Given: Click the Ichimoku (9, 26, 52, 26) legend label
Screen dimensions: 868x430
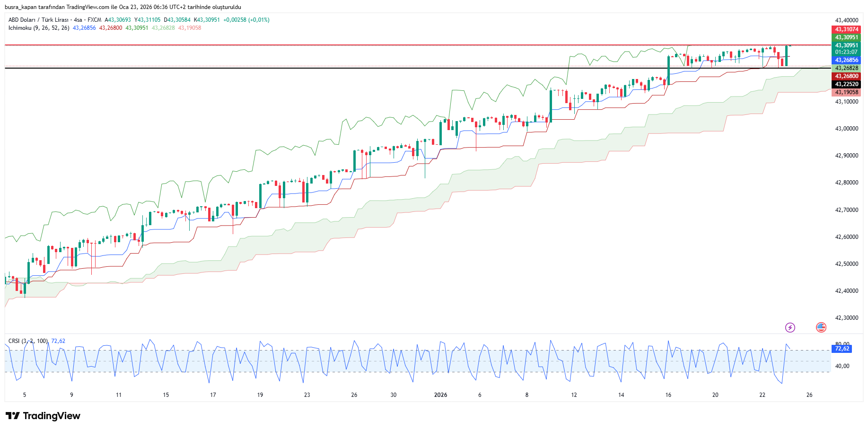Looking at the screenshot, I should (39, 28).
